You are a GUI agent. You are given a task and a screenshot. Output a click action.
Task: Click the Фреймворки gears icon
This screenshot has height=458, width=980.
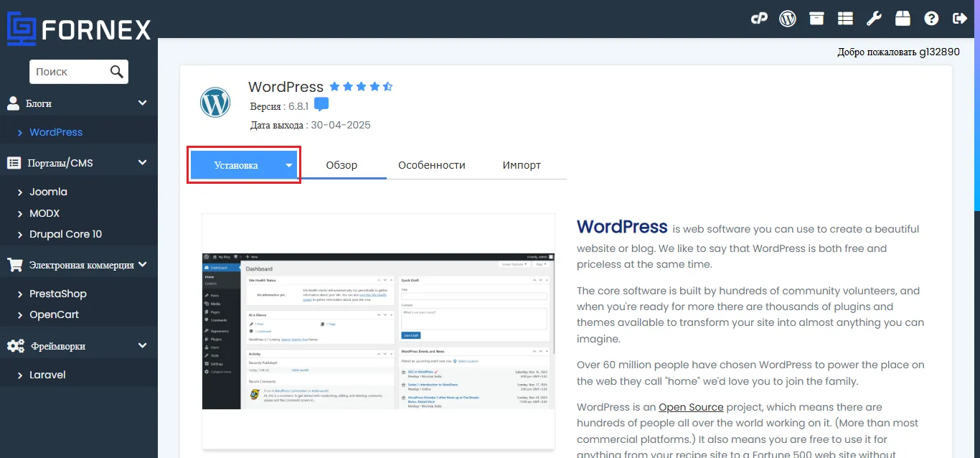[x=16, y=346]
